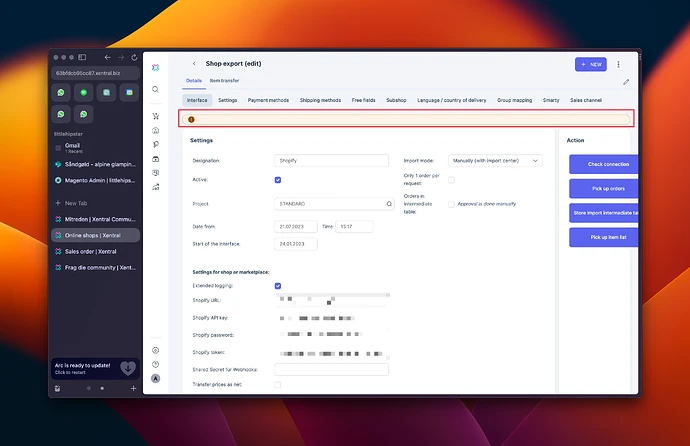Click the Xentral logo icon
The height and width of the screenshot is (446, 690).
(x=155, y=67)
